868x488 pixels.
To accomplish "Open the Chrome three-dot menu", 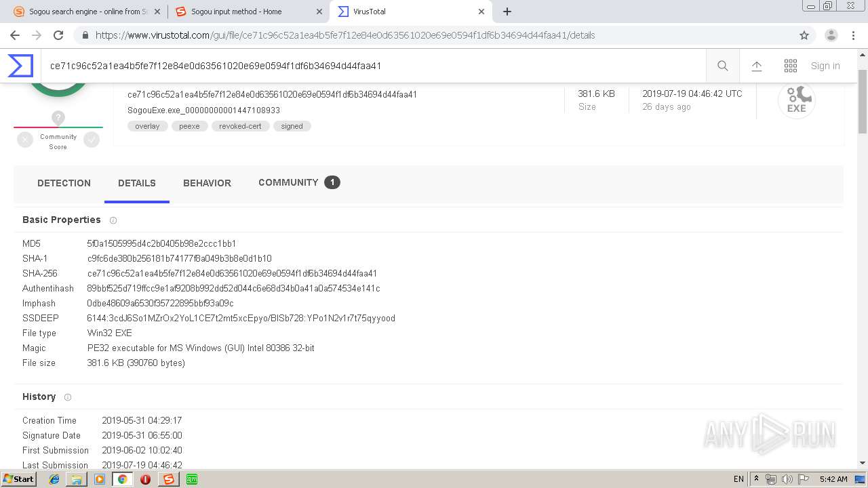I will pos(853,35).
